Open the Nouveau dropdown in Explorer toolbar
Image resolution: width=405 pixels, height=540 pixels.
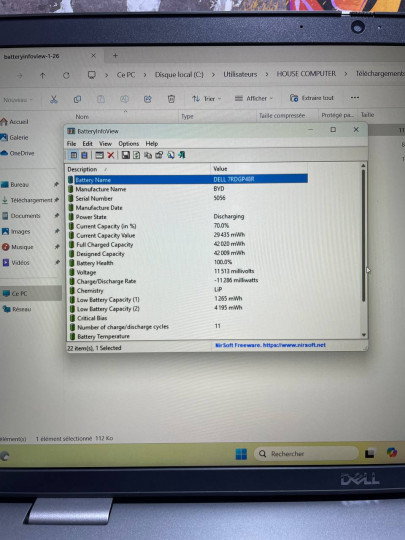18,100
